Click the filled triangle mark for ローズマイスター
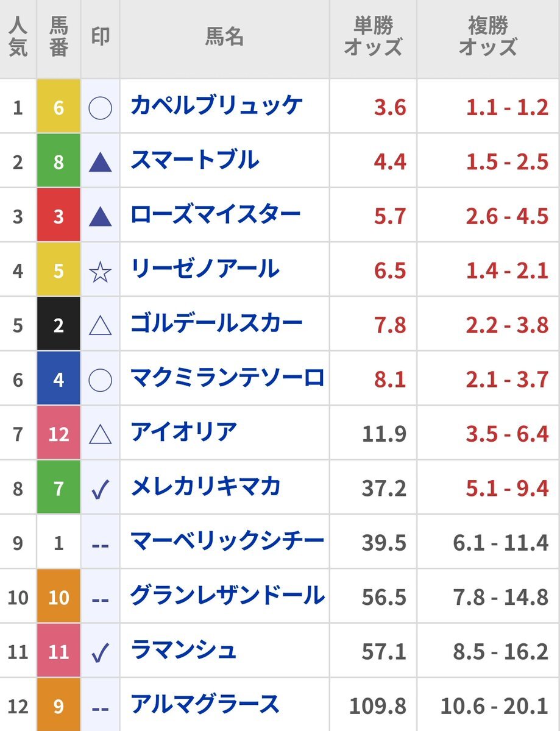This screenshot has height=731, width=560. 100,216
